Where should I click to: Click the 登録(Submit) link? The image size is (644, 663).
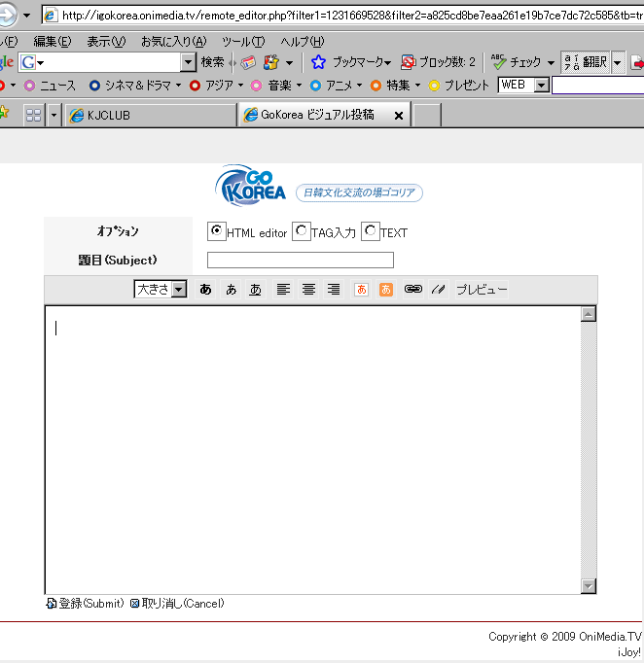pyautogui.click(x=85, y=604)
